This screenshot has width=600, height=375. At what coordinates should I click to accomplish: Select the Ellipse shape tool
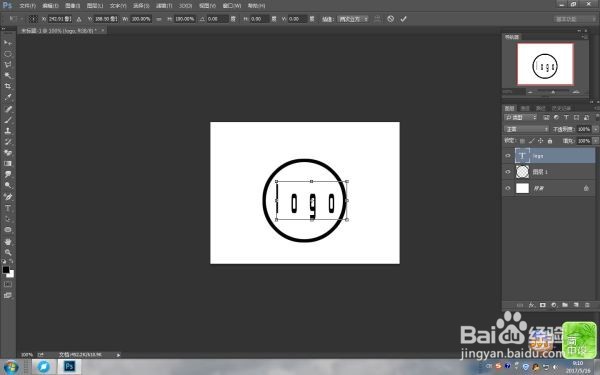pyautogui.click(x=8, y=230)
